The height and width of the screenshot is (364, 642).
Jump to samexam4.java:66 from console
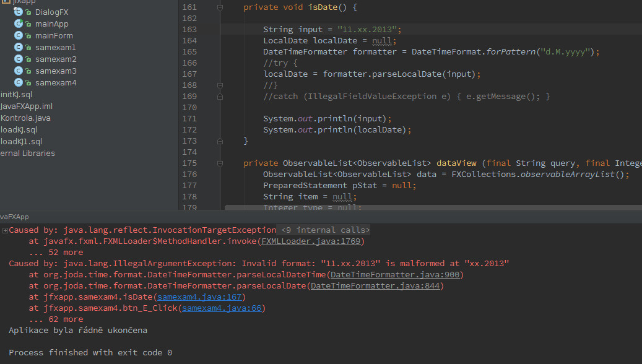pyautogui.click(x=221, y=308)
